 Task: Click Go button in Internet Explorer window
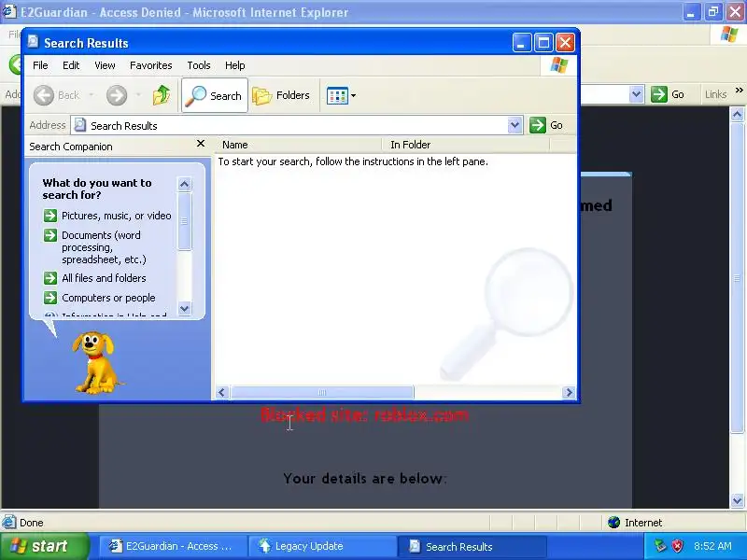pyautogui.click(x=668, y=94)
